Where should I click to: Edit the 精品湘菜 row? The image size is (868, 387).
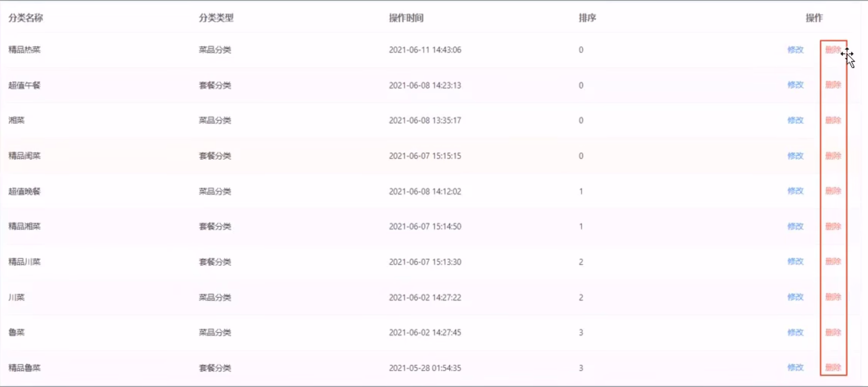(x=796, y=226)
